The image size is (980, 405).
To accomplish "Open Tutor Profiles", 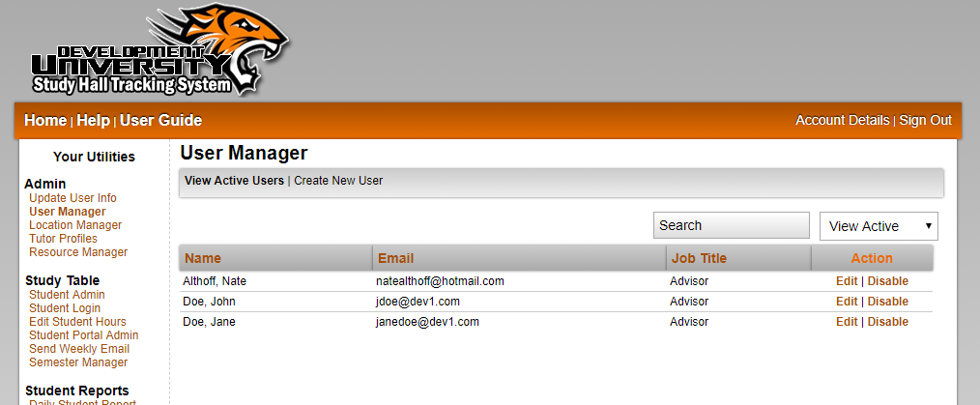I will coord(63,239).
